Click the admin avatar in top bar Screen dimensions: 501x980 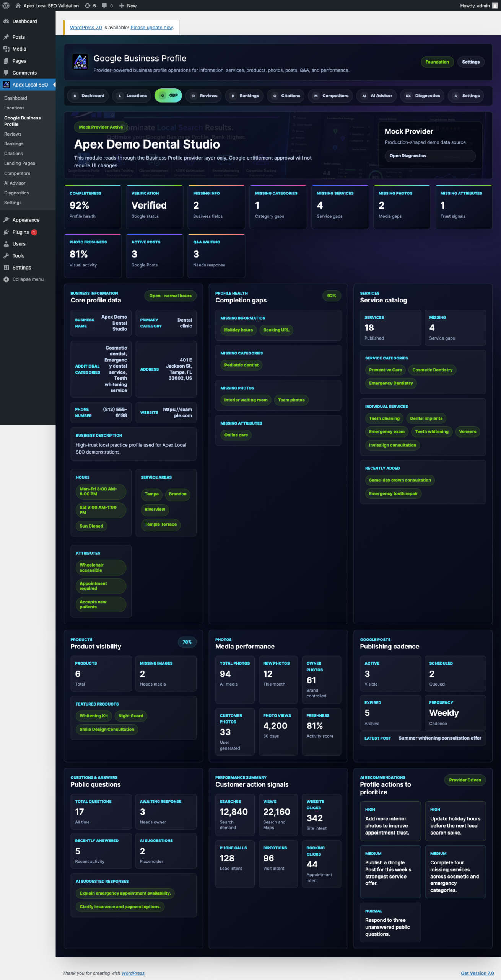(x=495, y=5)
